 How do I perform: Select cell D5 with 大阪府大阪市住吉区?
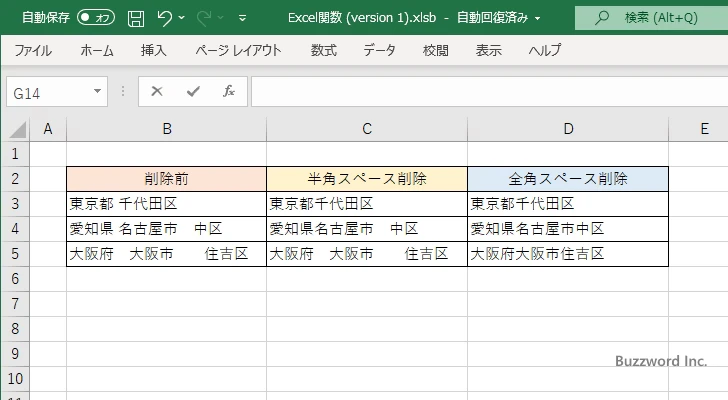pyautogui.click(x=568, y=254)
